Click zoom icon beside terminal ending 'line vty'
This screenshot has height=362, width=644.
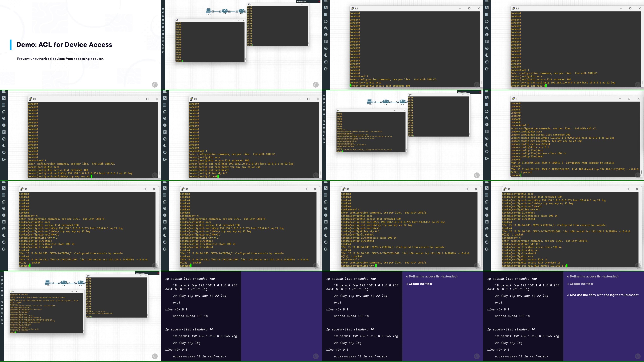pos(326,208)
